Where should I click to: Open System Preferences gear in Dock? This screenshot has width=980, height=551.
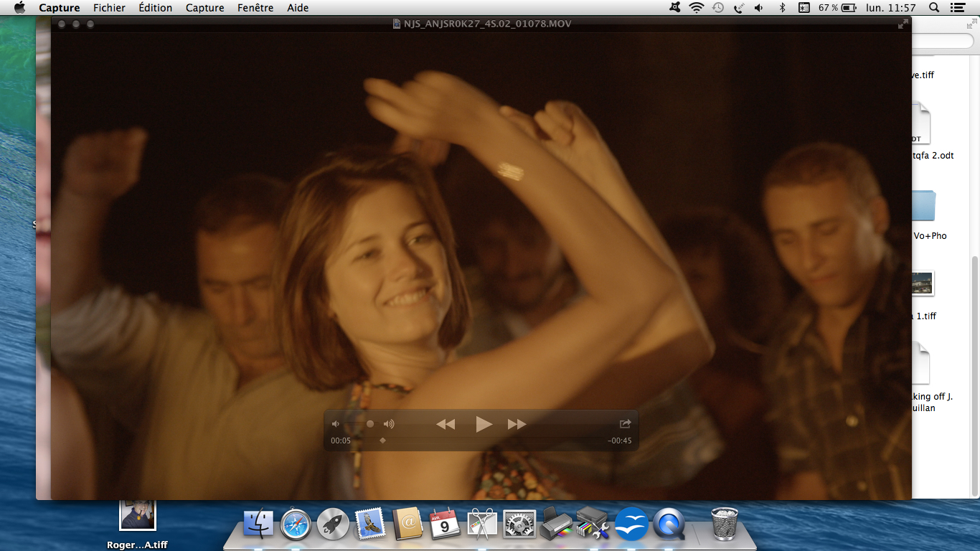[x=519, y=524]
